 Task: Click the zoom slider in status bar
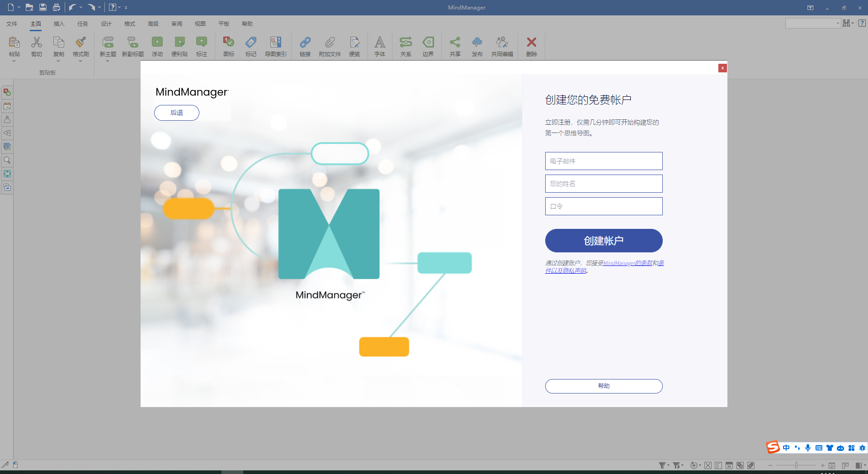coord(796,465)
